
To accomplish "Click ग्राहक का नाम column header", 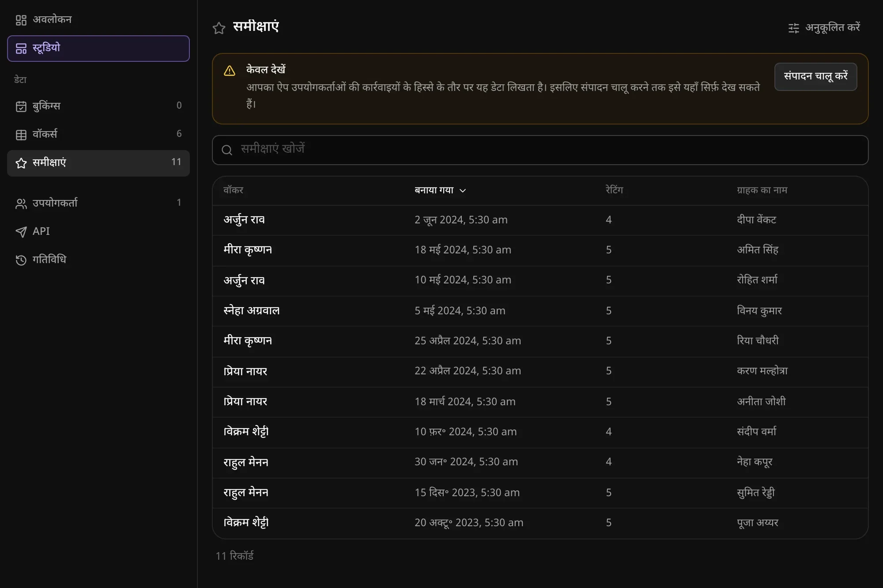I will [x=762, y=190].
